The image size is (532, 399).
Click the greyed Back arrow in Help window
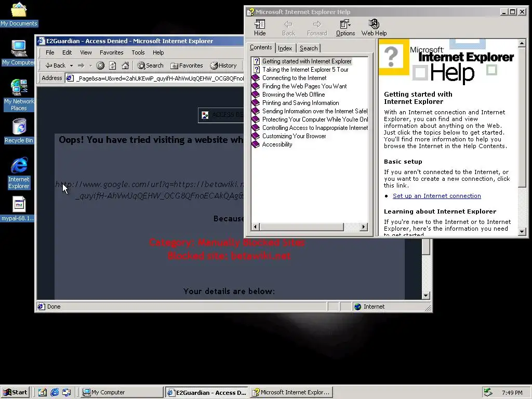(288, 28)
